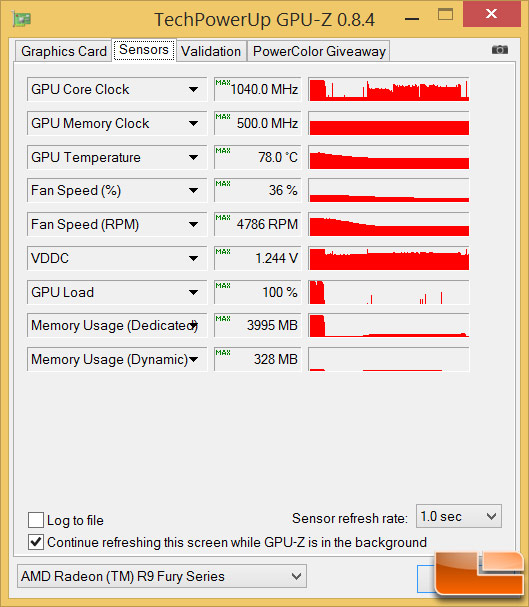Click the MAX indicator on GPU Temperature value

click(223, 150)
